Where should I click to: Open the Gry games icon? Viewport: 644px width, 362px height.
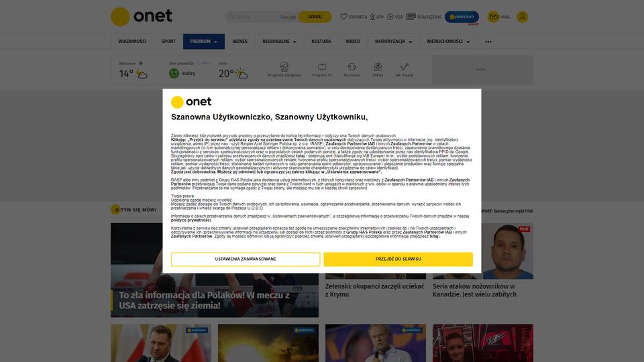[372, 17]
